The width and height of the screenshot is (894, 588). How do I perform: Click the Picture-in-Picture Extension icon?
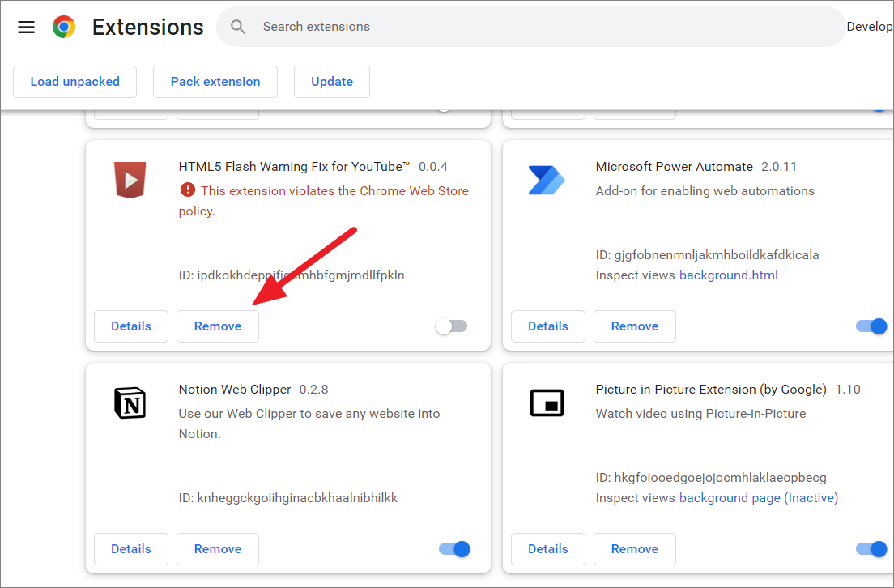547,403
